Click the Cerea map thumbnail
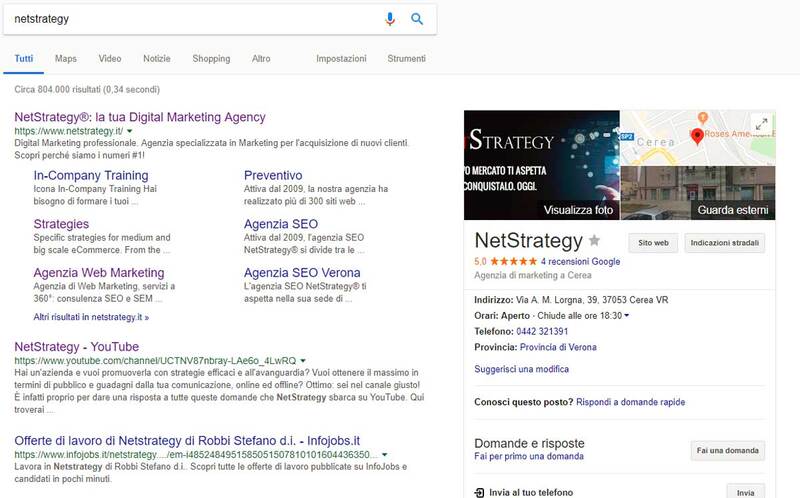 (x=698, y=138)
